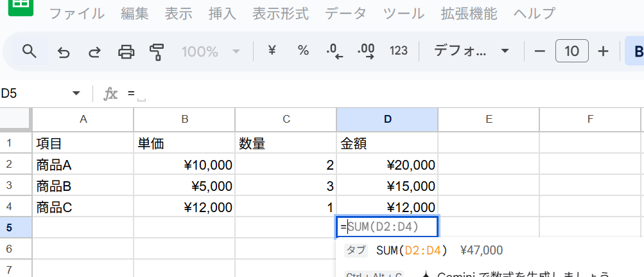This screenshot has width=644, height=277.
Task: Select the paint format roller icon
Action: coord(157,51)
